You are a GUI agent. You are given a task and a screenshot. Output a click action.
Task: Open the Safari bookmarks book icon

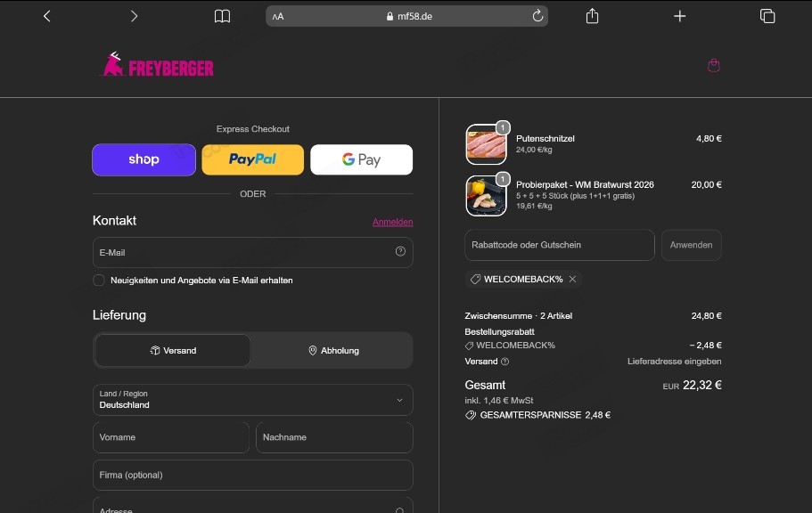click(222, 16)
